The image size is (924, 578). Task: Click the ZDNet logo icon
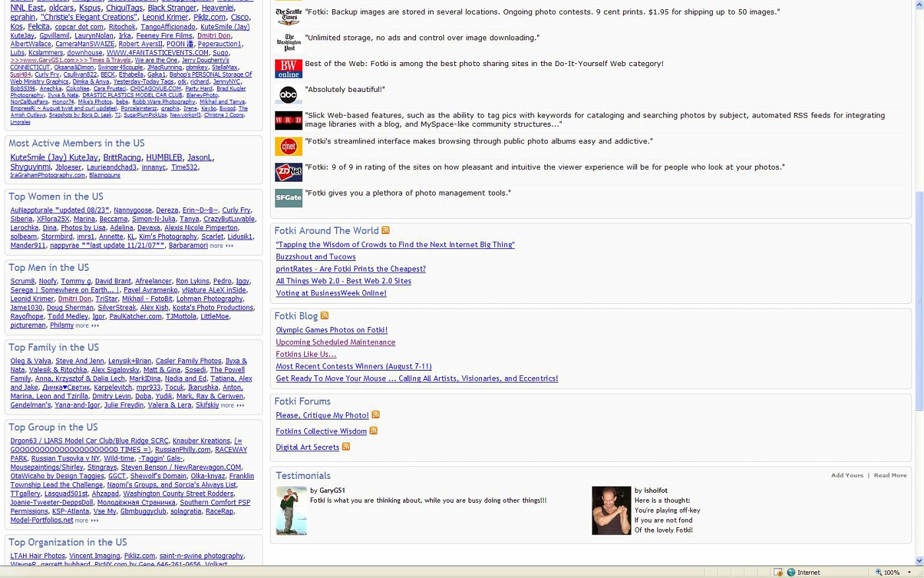288,172
